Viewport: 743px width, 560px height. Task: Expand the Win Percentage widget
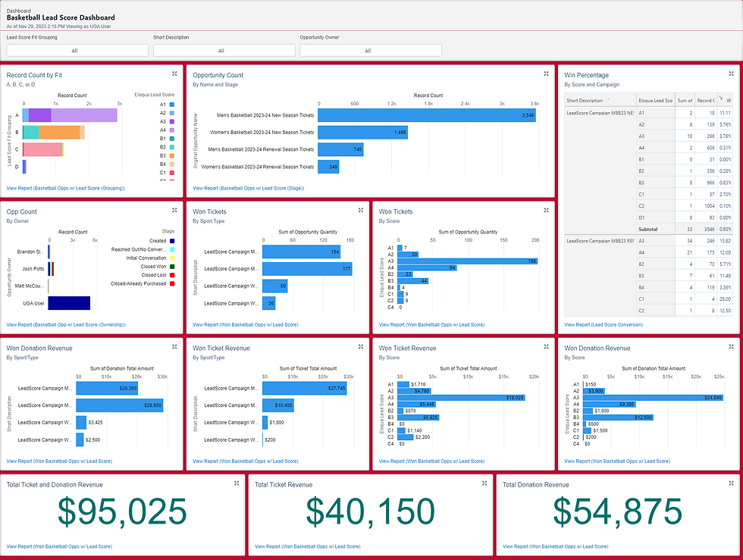click(731, 74)
